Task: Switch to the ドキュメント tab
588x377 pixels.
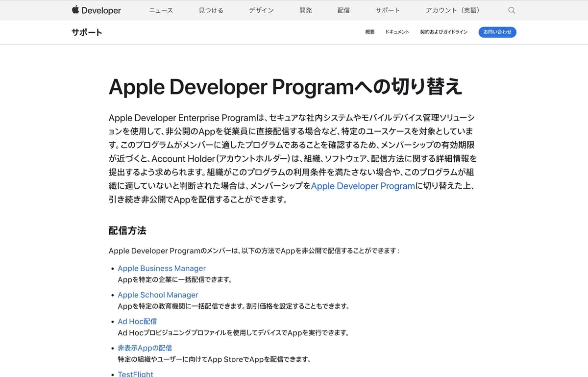Action: click(x=397, y=32)
